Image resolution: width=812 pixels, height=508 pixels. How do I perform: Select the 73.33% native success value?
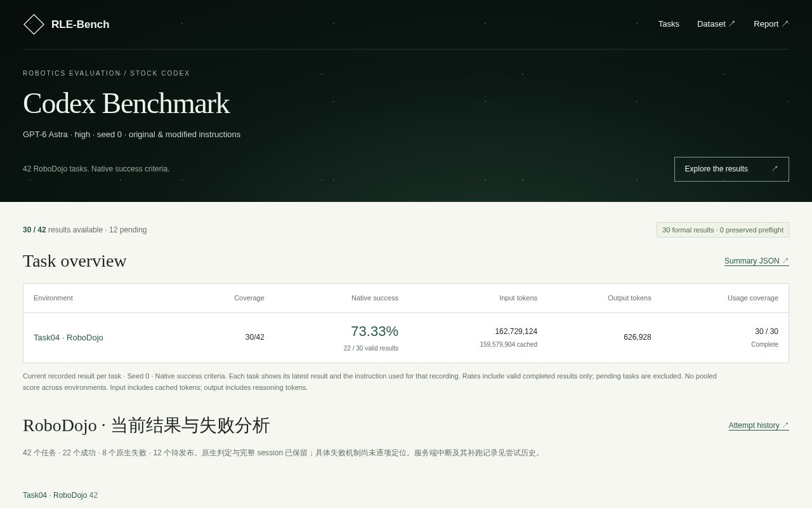pyautogui.click(x=374, y=331)
